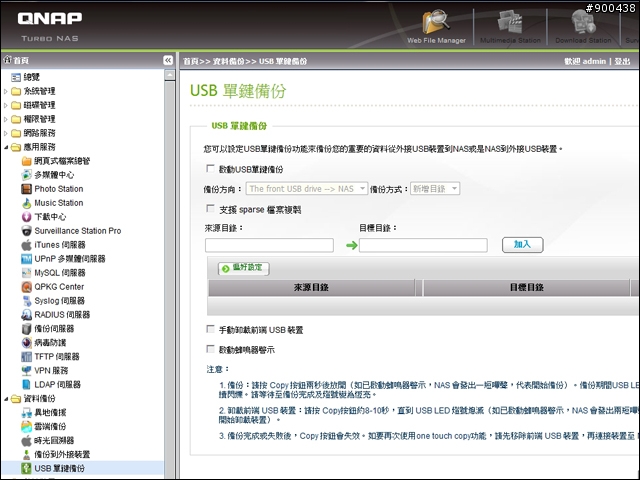Click the 首頁 home icon in sidebar header
The width and height of the screenshot is (640, 480).
coord(7,60)
